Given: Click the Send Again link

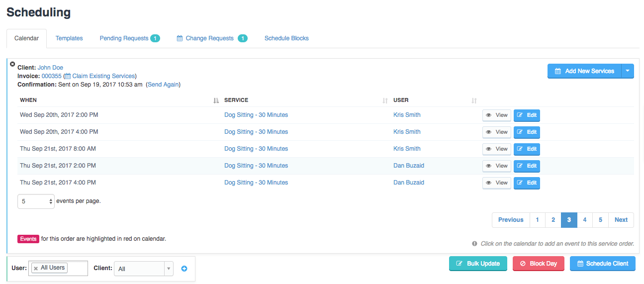Looking at the screenshot, I should click(163, 85).
